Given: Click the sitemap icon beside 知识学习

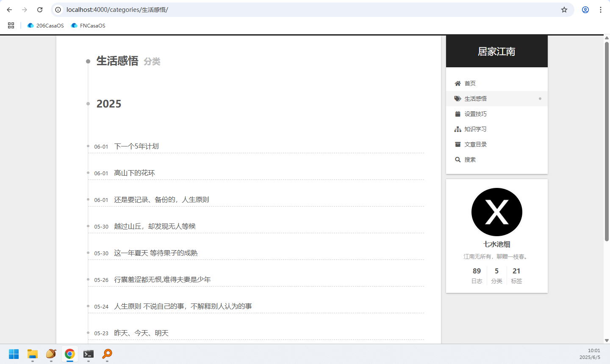Looking at the screenshot, I should point(457,129).
